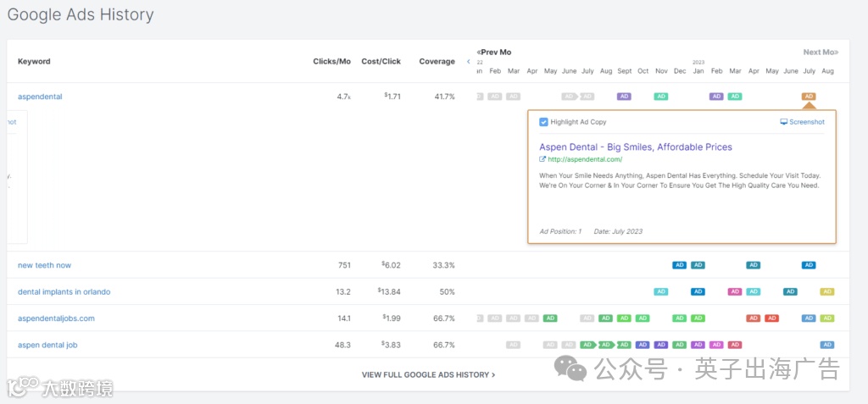Click the Aspen Dental ad headline link
868x404 pixels.
635,147
